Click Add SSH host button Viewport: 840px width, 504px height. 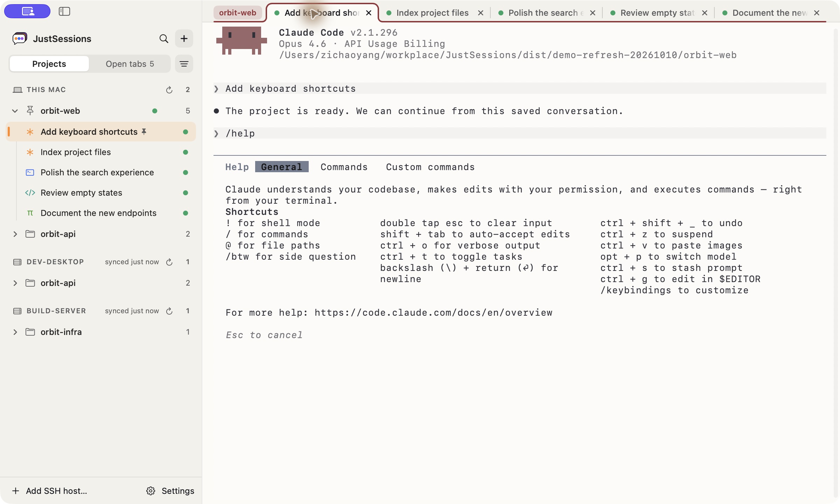(50, 491)
